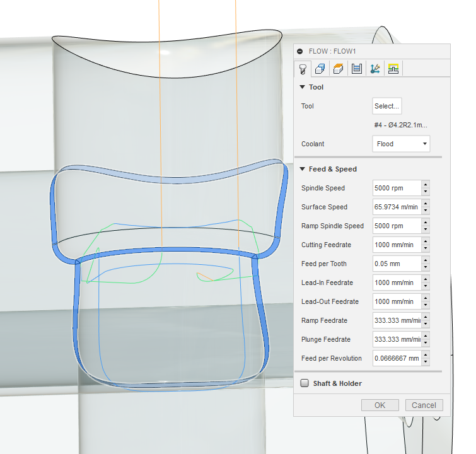Screen dimensions: 476x454
Task: Switch to the Heights tab icon
Action: pos(338,69)
